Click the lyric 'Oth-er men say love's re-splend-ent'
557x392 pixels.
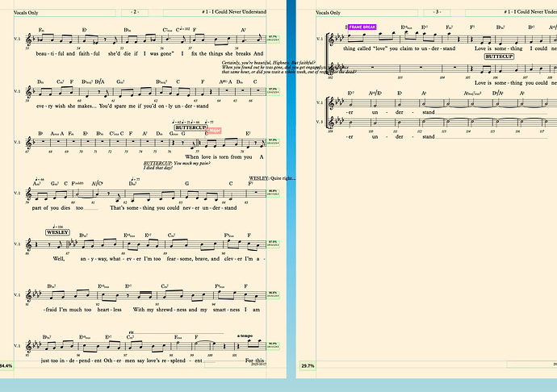pyautogui.click(x=153, y=361)
